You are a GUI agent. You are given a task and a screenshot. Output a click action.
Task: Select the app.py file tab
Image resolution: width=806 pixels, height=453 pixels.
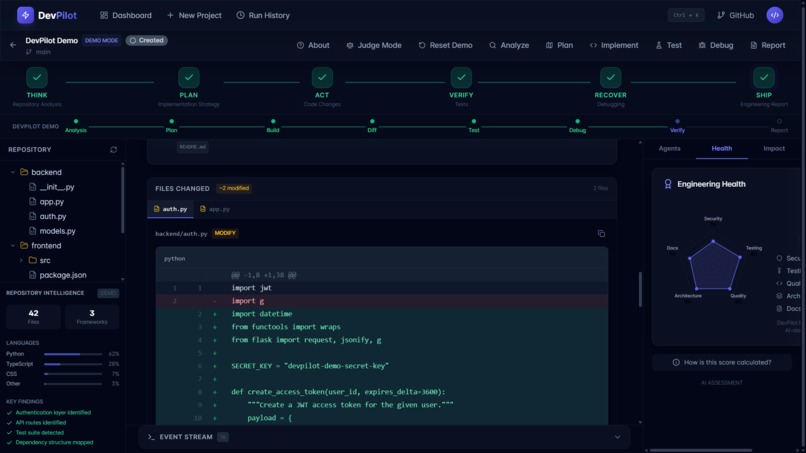point(215,209)
